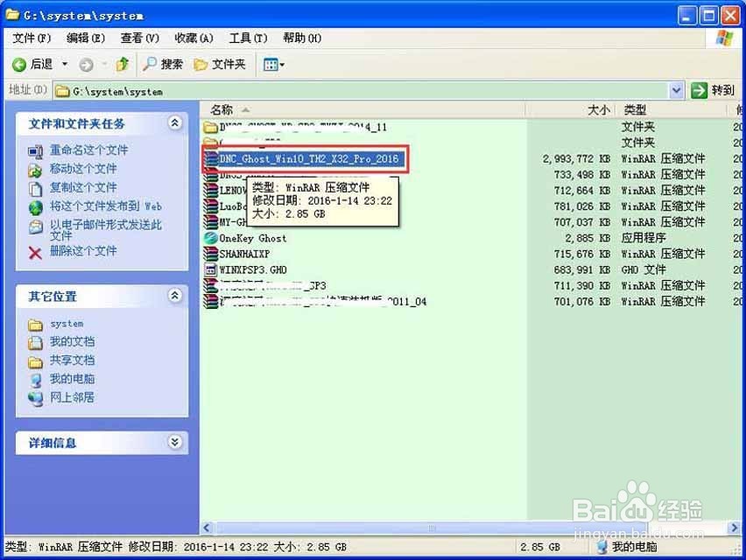746x560 pixels.
Task: Maximize the Explorer window
Action: [x=708, y=16]
